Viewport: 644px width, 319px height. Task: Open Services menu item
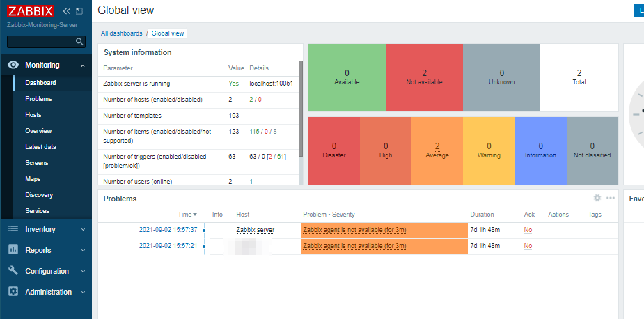tap(53, 211)
